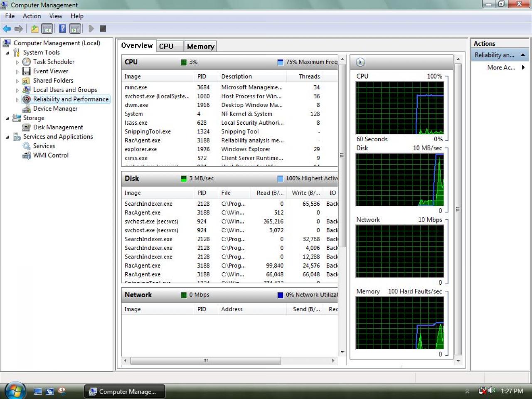Open the View menu
532x399 pixels.
click(56, 16)
